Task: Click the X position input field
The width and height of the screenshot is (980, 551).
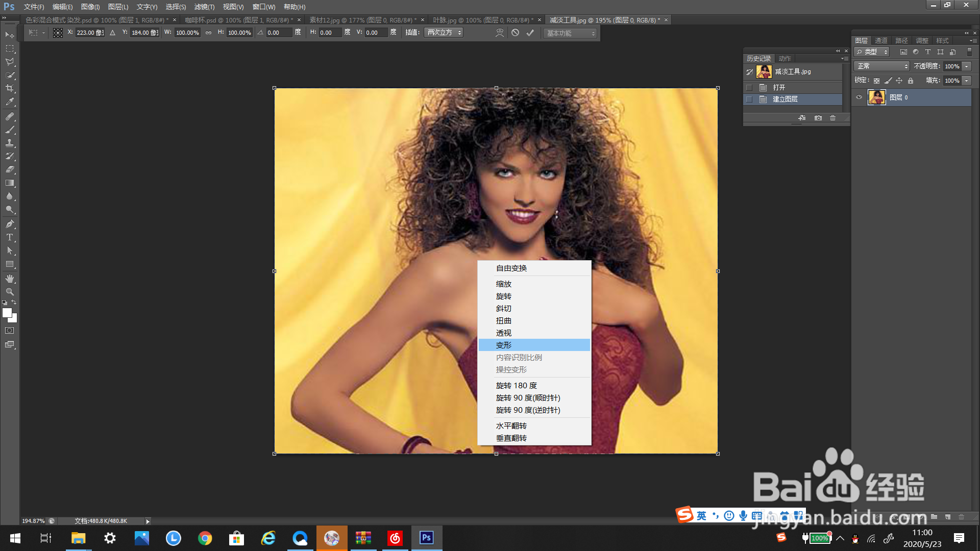Action: click(x=89, y=33)
